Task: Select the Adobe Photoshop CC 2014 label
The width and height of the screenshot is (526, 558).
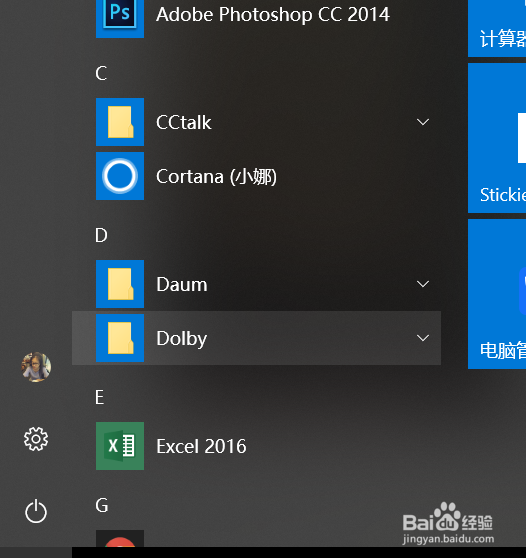Action: tap(273, 15)
